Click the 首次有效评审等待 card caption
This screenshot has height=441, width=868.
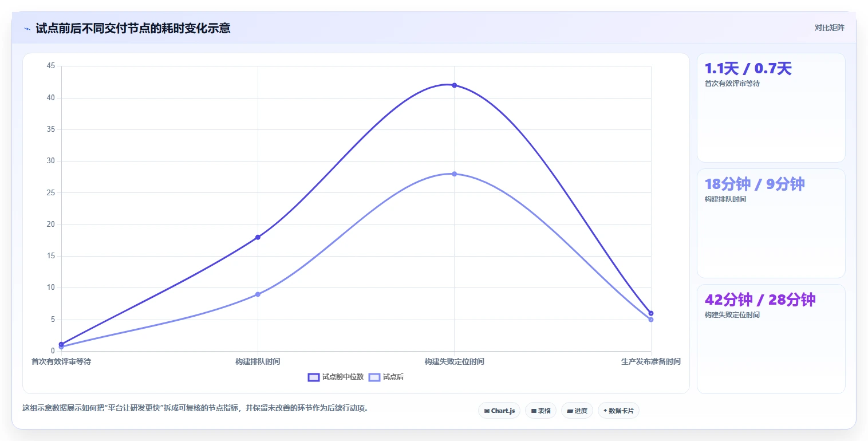click(x=732, y=84)
